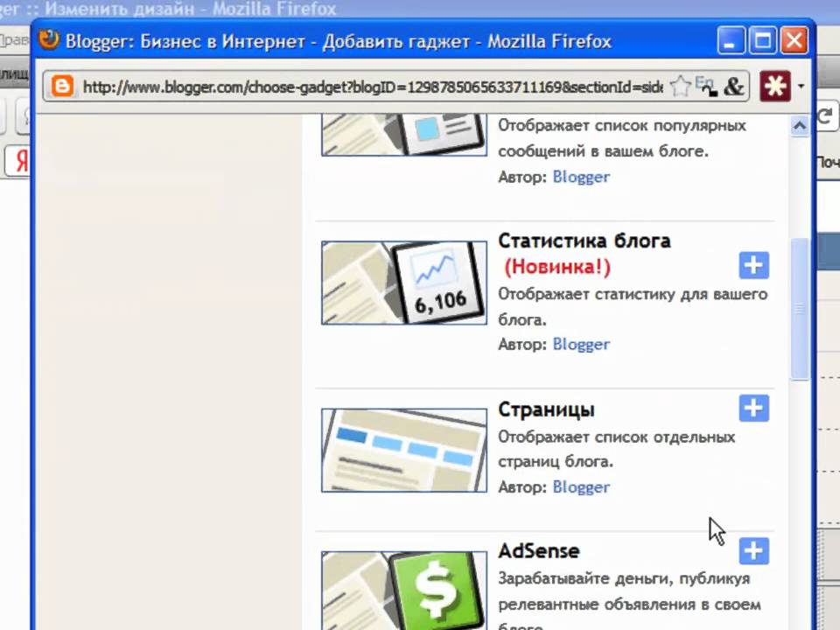Select the AdSense gadget title

tap(539, 550)
